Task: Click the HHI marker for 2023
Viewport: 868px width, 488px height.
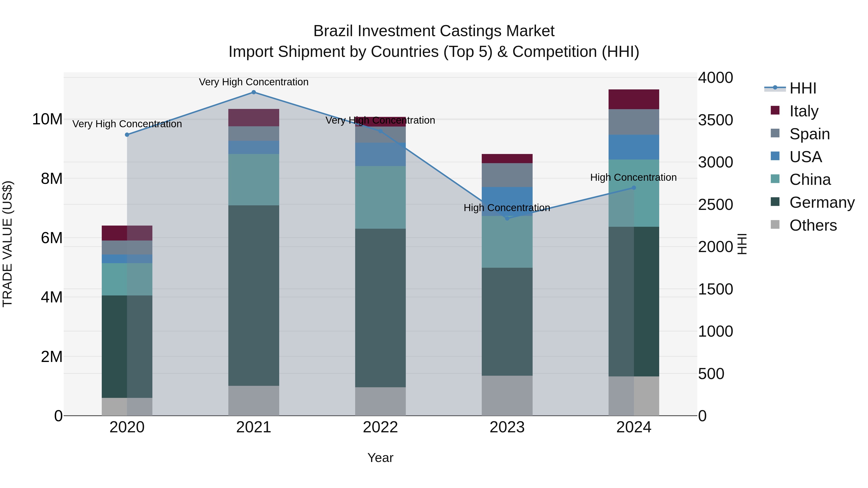Action: [x=507, y=218]
